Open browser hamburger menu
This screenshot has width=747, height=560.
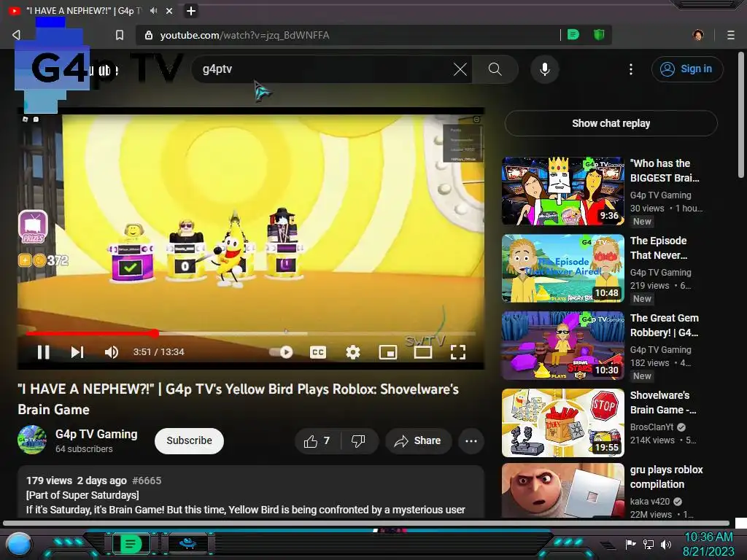(x=731, y=35)
